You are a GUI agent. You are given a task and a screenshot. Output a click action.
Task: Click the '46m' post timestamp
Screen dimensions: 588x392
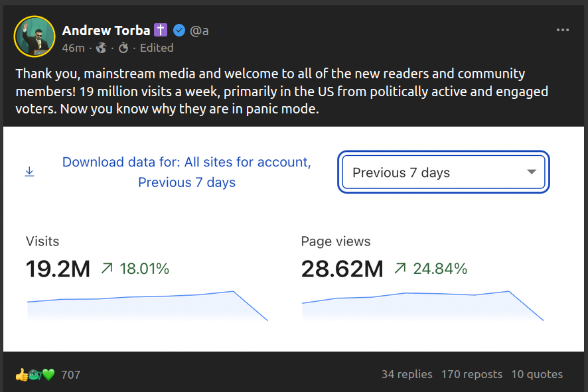coord(73,48)
